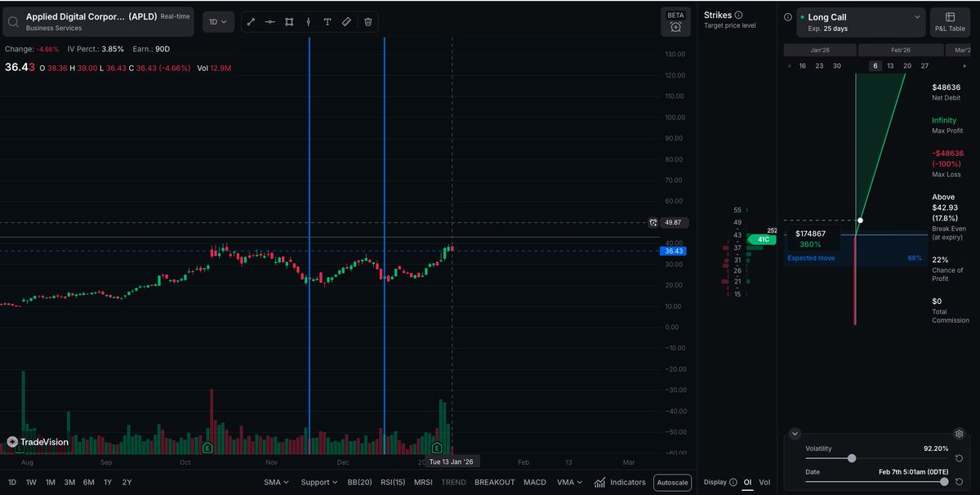The width and height of the screenshot is (980, 495).
Task: Collapse the volatility and date panel
Action: (795, 434)
